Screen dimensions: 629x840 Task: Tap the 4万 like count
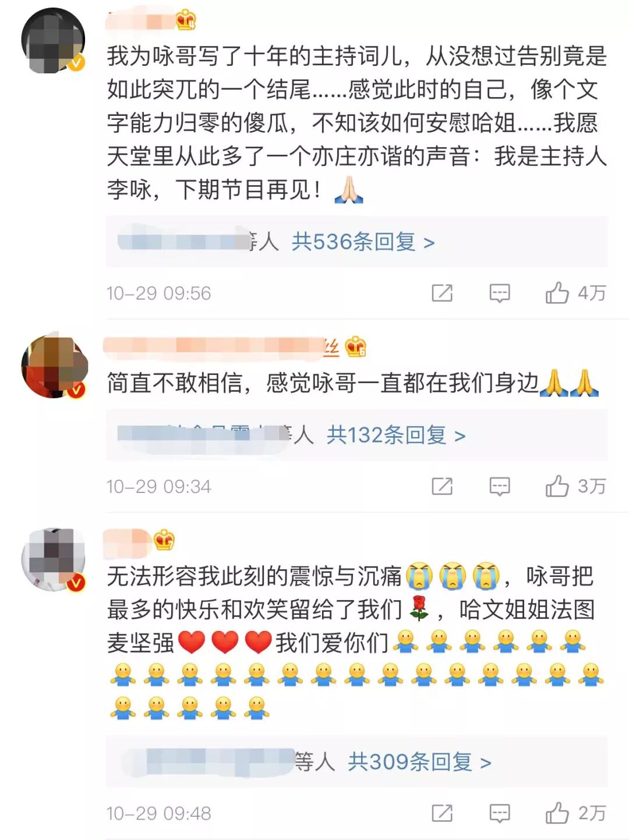pos(592,293)
